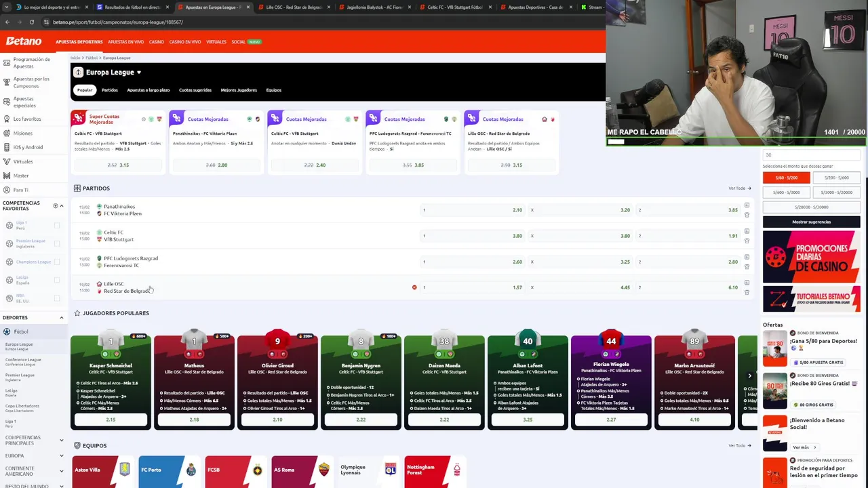Open Programación de Apuestas sidebar icon
The height and width of the screenshot is (488, 868).
(x=7, y=63)
